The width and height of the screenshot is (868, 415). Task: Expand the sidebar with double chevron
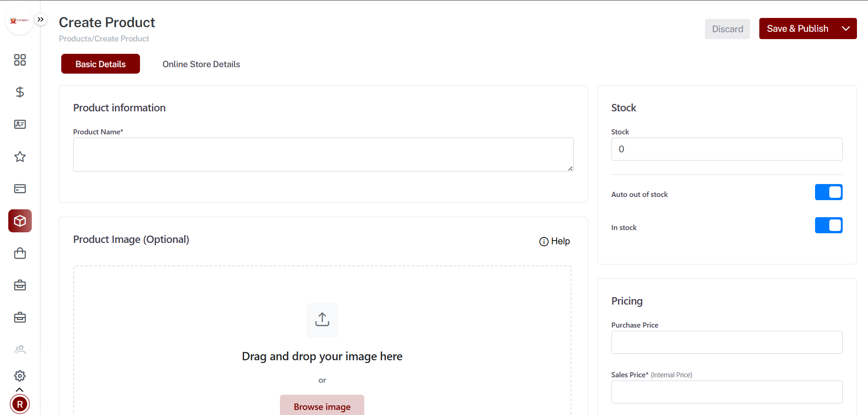pos(41,19)
